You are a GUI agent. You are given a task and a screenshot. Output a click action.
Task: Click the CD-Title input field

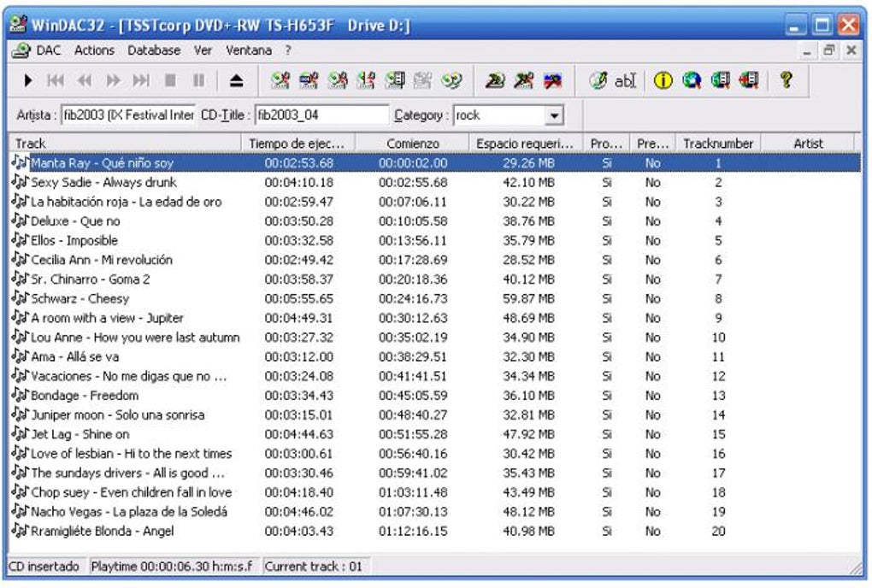tap(321, 115)
